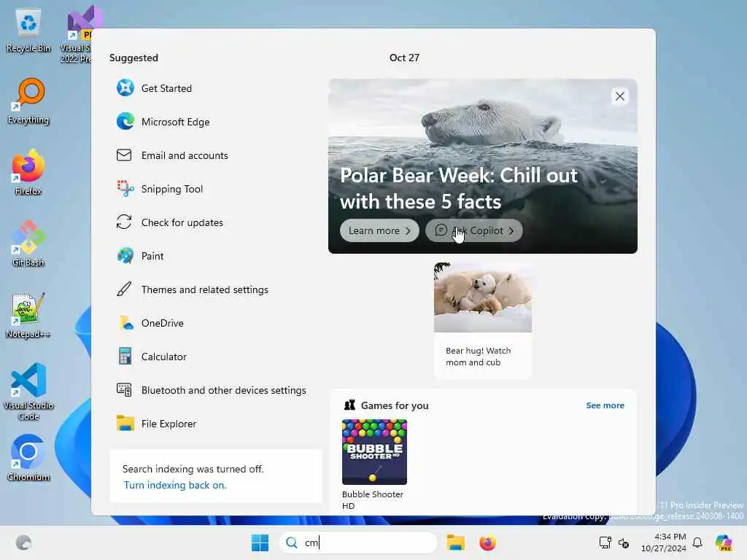The width and height of the screenshot is (747, 560).
Task: Click See more in Games for you
Action: tap(605, 405)
